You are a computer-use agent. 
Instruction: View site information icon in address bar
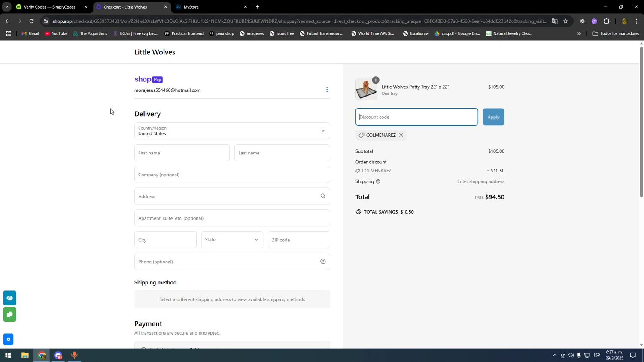click(x=46, y=21)
